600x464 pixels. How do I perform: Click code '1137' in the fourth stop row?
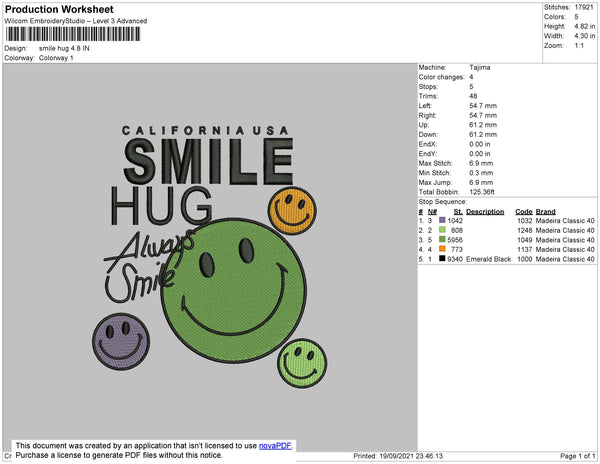[x=524, y=249]
